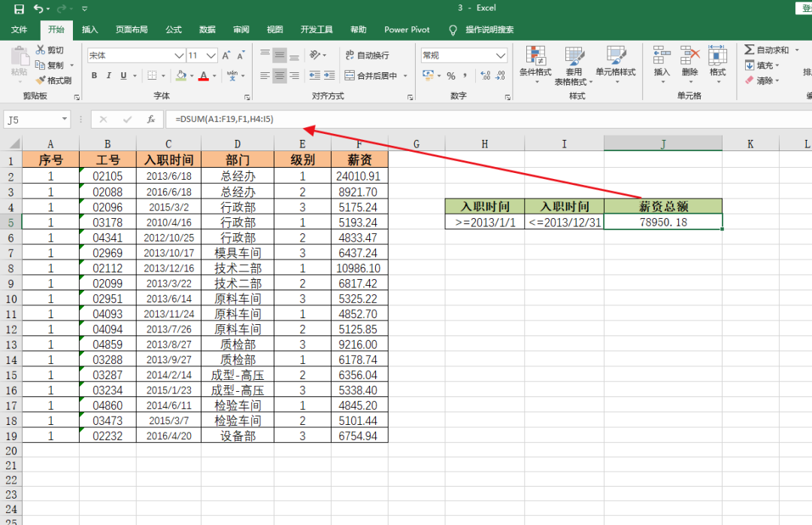Click the Orientation text angle icon
Viewport: 812px width, 525px height.
(x=315, y=56)
